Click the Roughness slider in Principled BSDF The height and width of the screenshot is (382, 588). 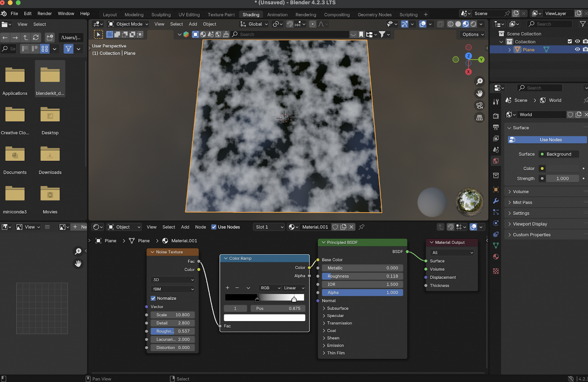(362, 276)
